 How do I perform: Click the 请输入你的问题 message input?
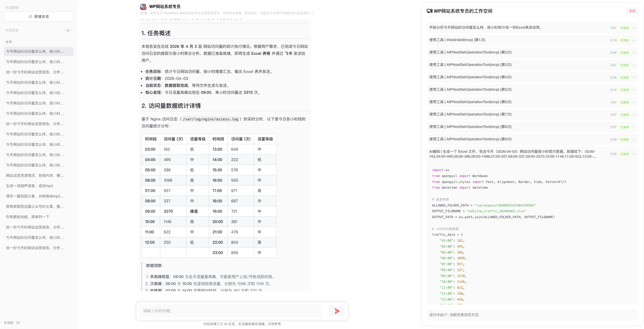(230, 311)
